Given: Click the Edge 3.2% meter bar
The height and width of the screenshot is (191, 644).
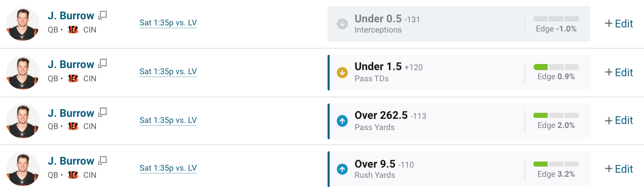Looking at the screenshot, I should click(556, 164).
